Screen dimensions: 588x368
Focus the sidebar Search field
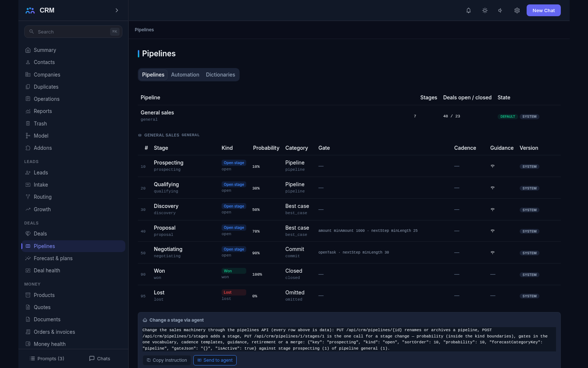[x=73, y=32]
